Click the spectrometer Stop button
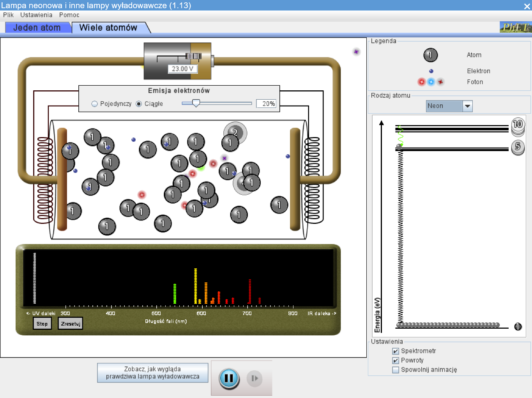 click(x=42, y=324)
